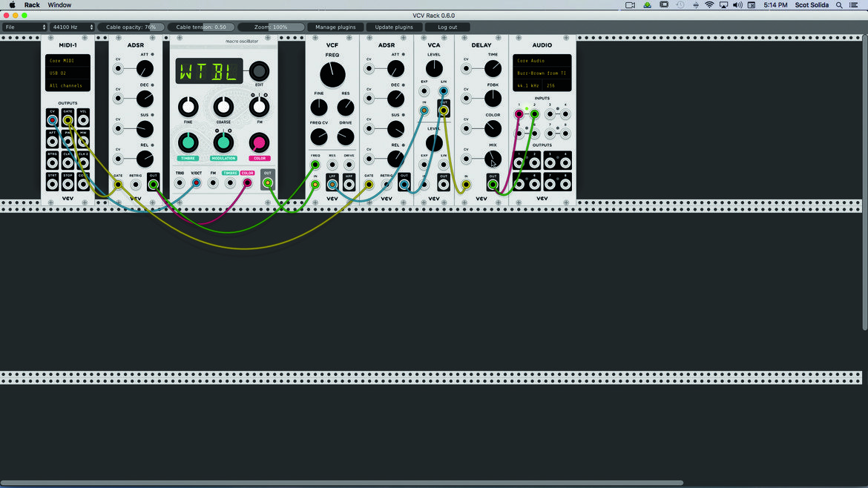868x488 pixels.
Task: Click the VCF RES input jack
Action: [332, 165]
